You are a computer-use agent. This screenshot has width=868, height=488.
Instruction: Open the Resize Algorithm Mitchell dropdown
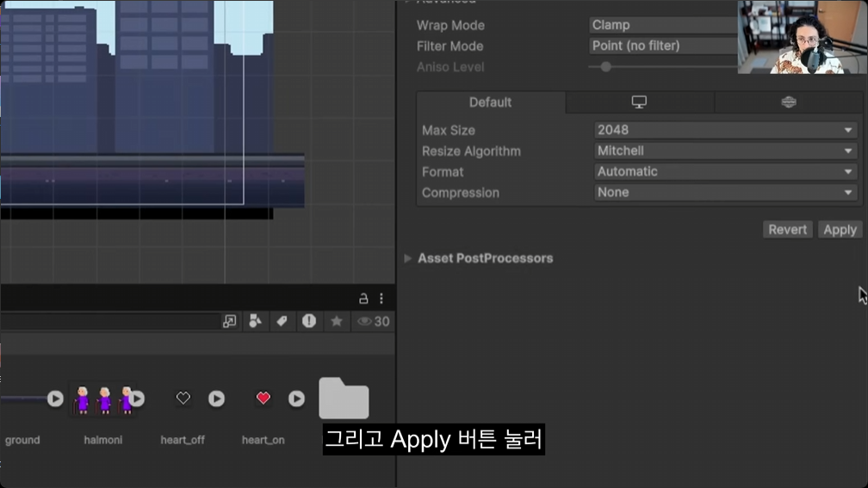725,151
